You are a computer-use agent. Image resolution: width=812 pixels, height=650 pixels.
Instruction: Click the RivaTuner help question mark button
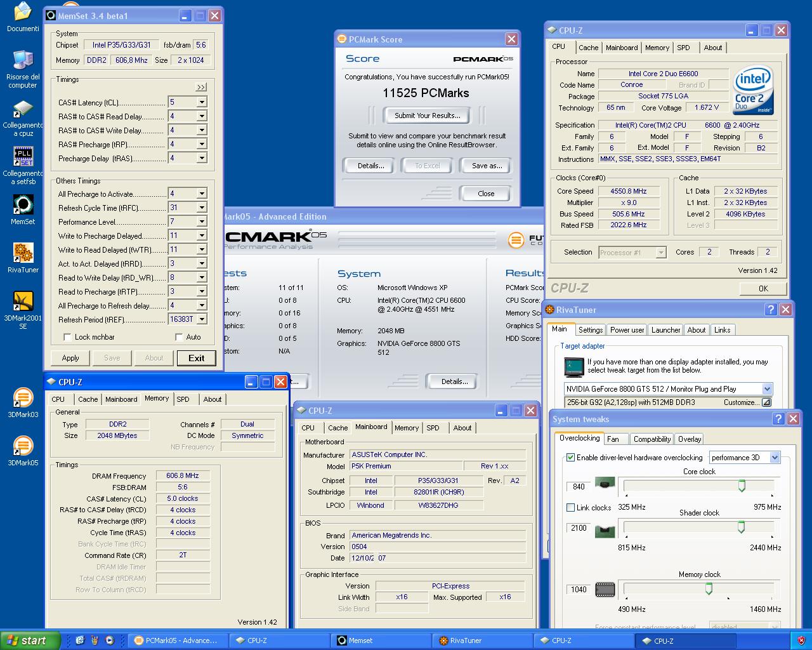coord(771,310)
